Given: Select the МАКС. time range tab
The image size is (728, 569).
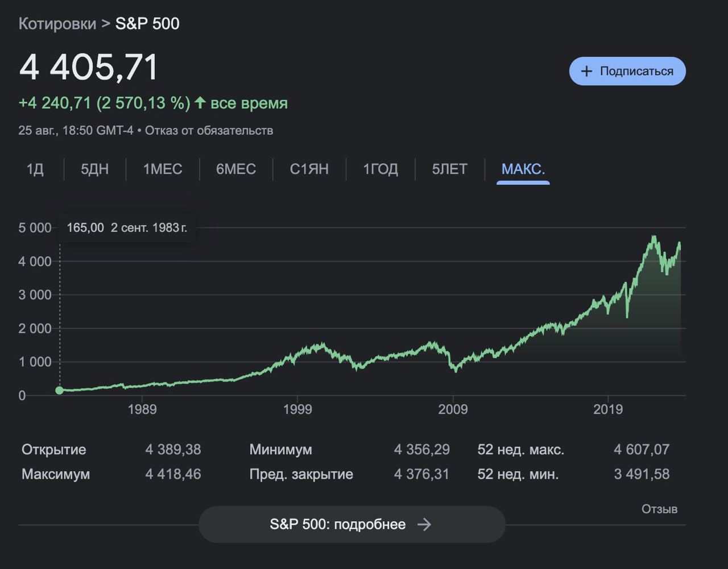Looking at the screenshot, I should [523, 169].
